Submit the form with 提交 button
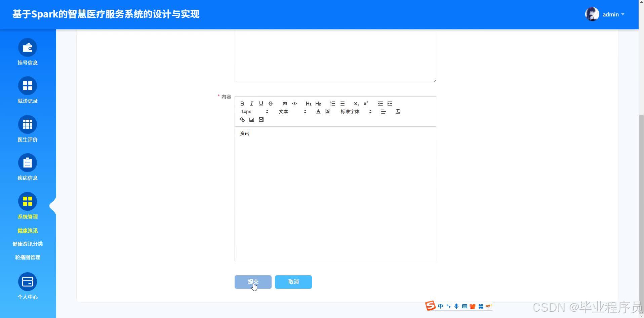644x318 pixels. 253,282
